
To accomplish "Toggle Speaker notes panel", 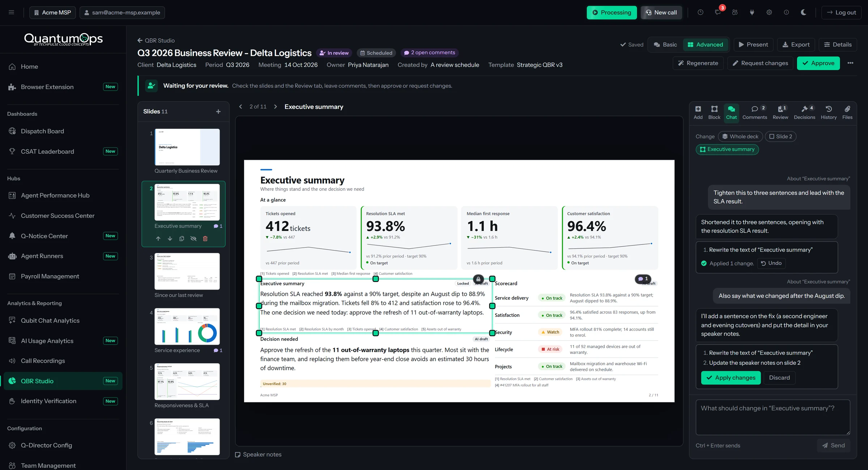I will point(258,454).
